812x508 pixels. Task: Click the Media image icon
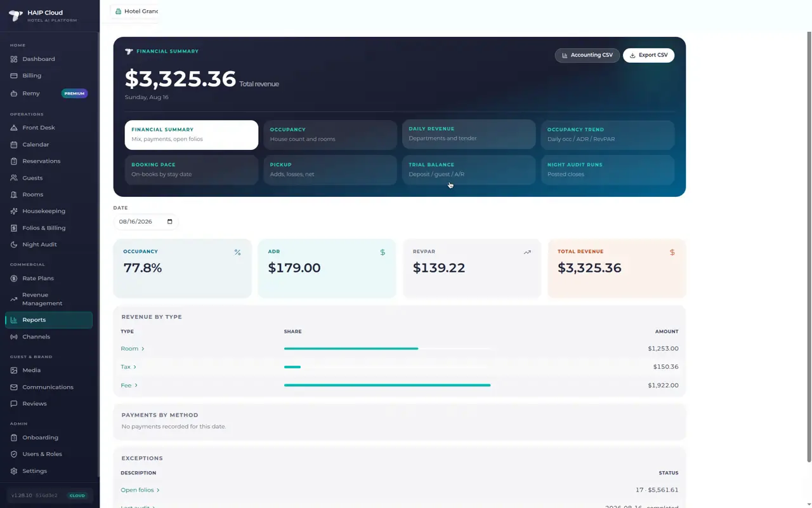pyautogui.click(x=14, y=370)
